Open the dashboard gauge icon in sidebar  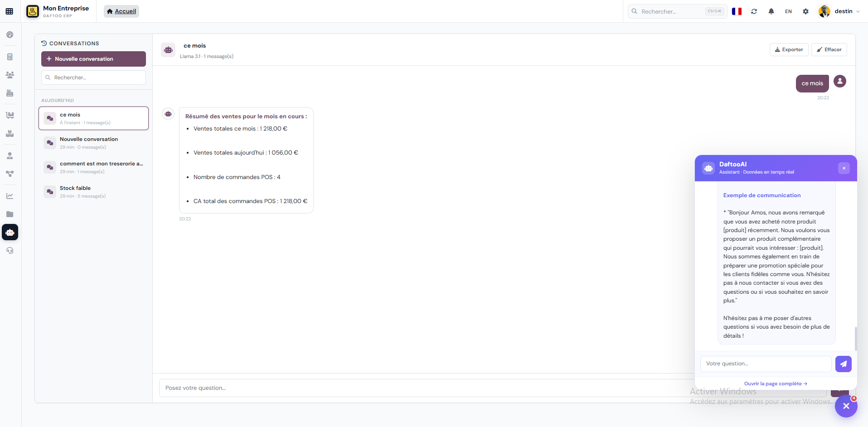[10, 35]
